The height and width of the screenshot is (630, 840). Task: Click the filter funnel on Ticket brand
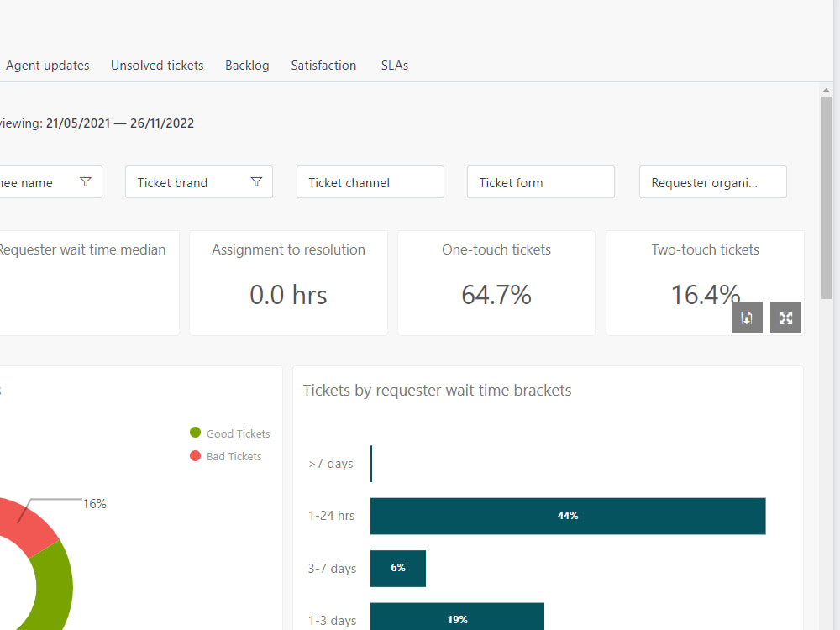[256, 181]
